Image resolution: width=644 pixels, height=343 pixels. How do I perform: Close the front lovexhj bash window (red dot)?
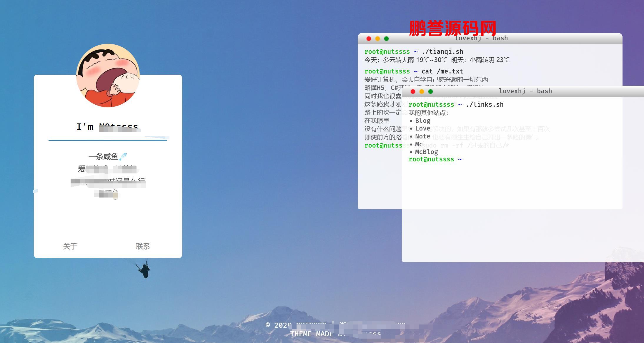pos(413,91)
